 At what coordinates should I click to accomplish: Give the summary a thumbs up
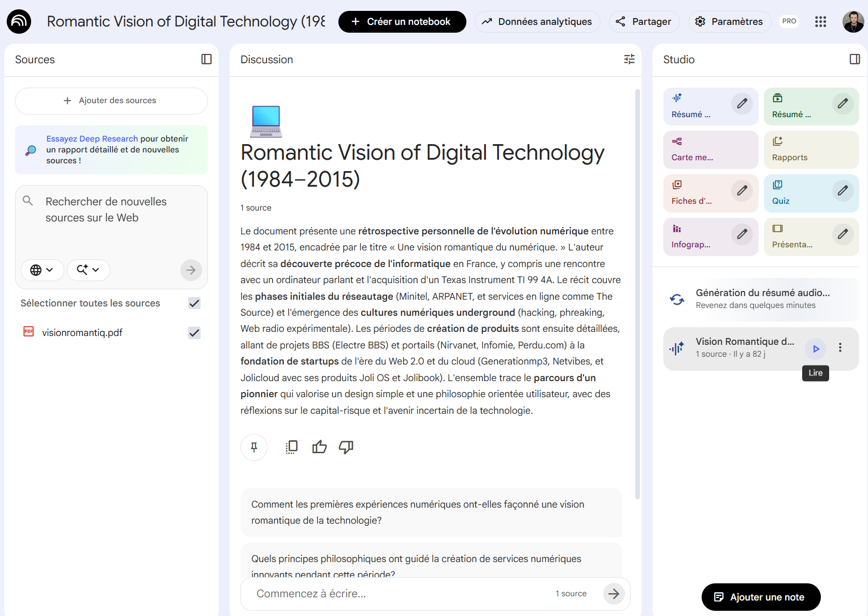pyautogui.click(x=319, y=447)
